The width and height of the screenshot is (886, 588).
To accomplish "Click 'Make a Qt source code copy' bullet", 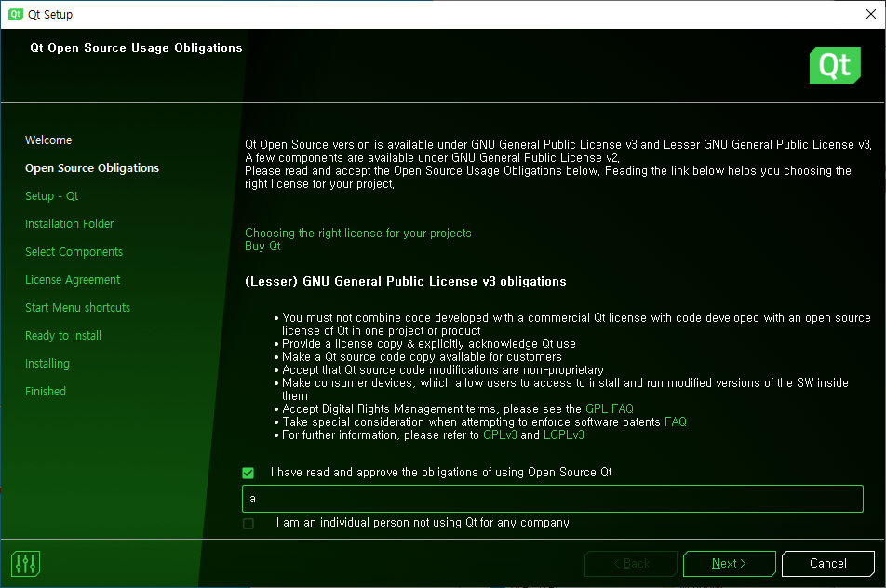I will tap(422, 357).
